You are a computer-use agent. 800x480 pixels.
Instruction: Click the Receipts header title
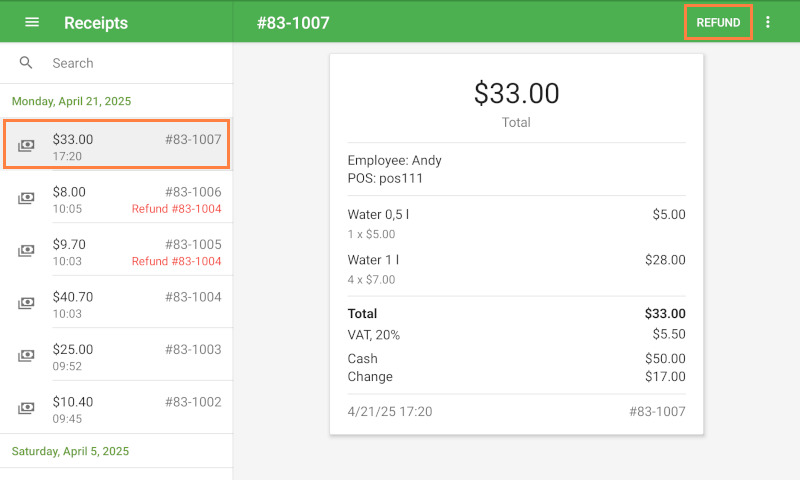point(96,22)
